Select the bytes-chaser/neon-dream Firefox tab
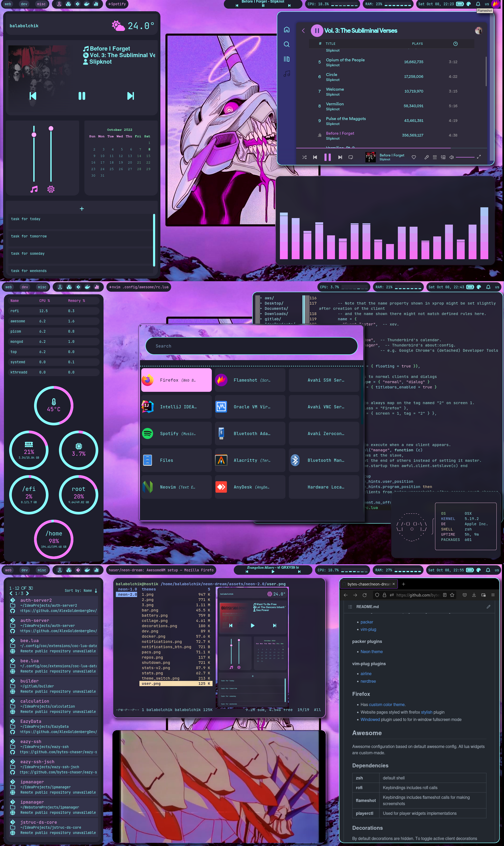This screenshot has width=504, height=846. (x=368, y=584)
